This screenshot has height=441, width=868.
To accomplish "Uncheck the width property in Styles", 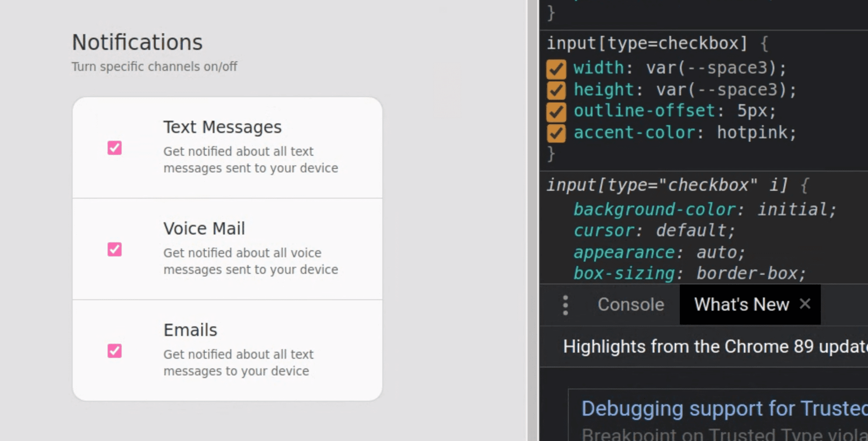I will point(556,68).
